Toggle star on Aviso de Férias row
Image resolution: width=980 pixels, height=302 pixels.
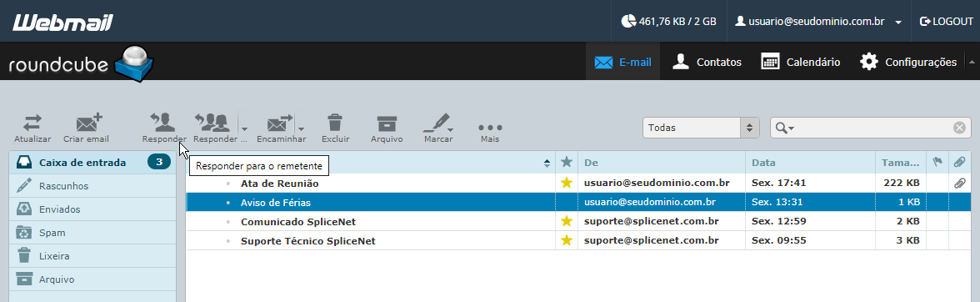(x=567, y=203)
